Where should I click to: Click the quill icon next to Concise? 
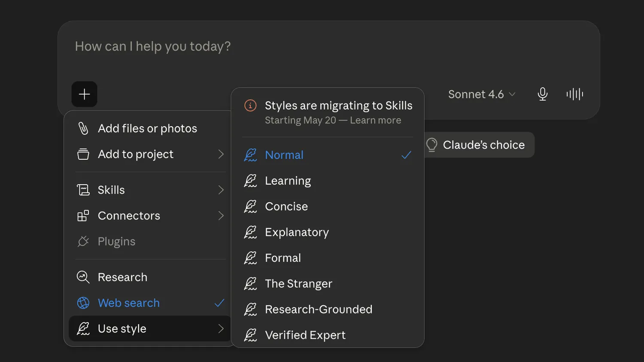tap(250, 207)
